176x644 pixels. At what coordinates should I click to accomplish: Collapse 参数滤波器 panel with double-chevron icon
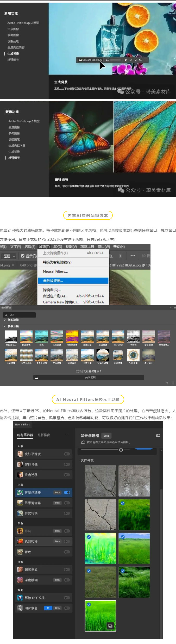point(171,308)
